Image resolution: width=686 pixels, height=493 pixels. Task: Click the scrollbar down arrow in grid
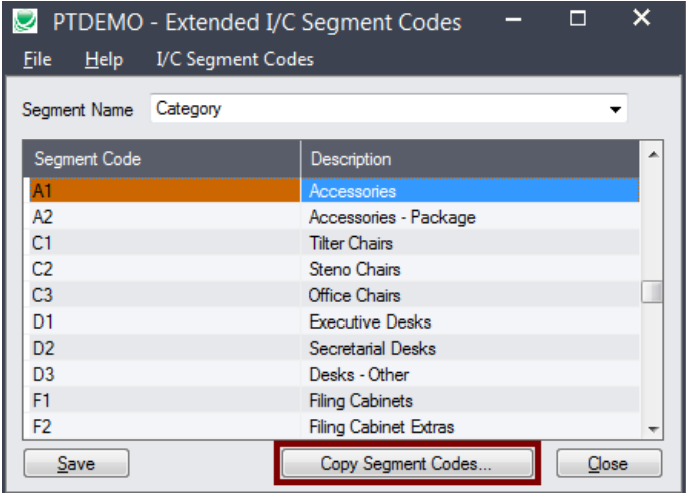coord(653,429)
